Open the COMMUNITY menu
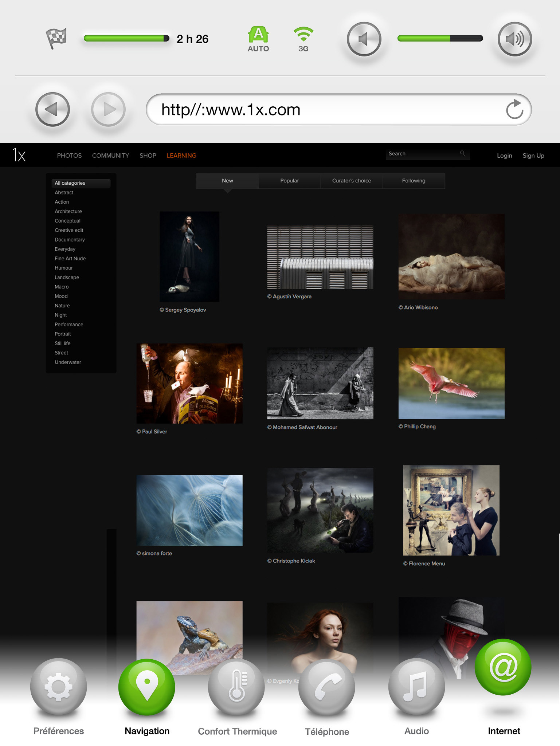This screenshot has width=560, height=746. [110, 156]
